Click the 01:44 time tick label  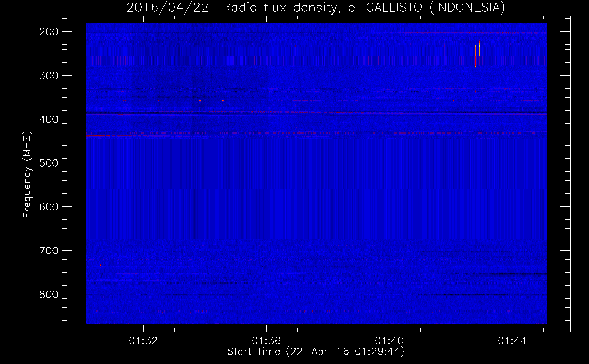pyautogui.click(x=512, y=341)
